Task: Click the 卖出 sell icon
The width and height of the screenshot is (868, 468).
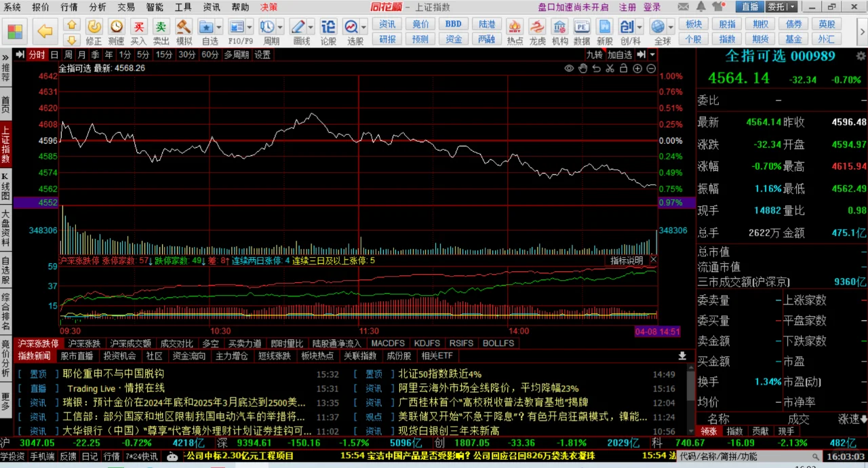Action: point(161,27)
